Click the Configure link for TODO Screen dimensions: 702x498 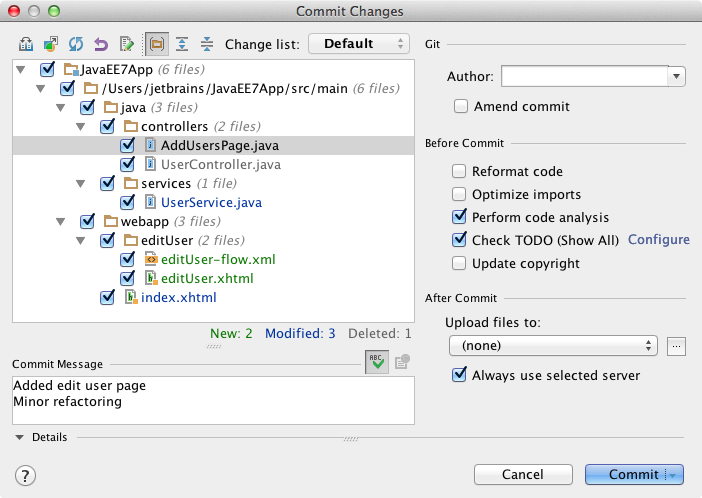(x=659, y=240)
